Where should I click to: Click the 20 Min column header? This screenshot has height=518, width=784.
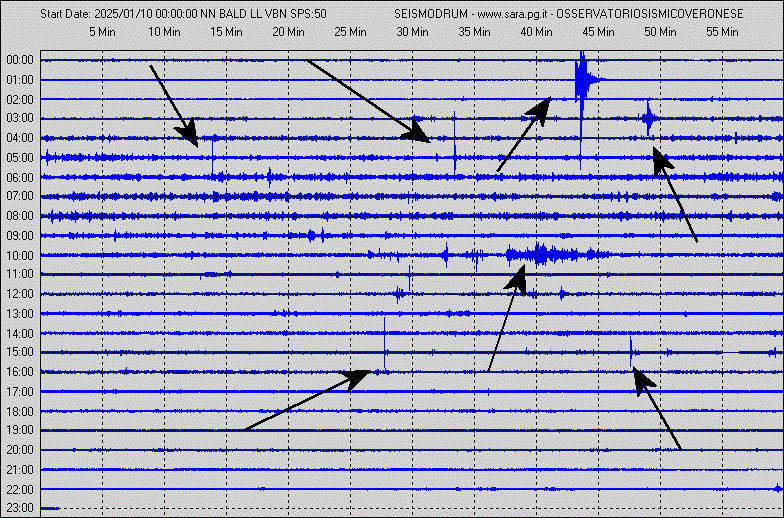pos(288,32)
